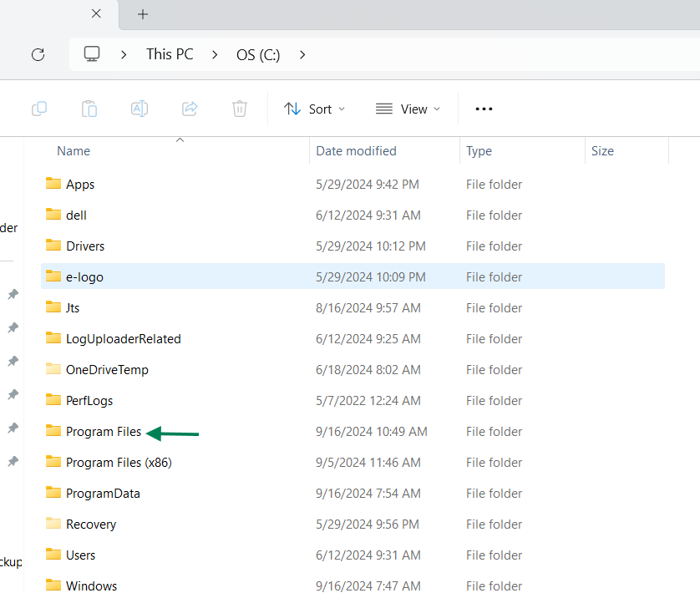This screenshot has height=593, width=700.
Task: Expand chevron after the PC icon
Action: (124, 54)
